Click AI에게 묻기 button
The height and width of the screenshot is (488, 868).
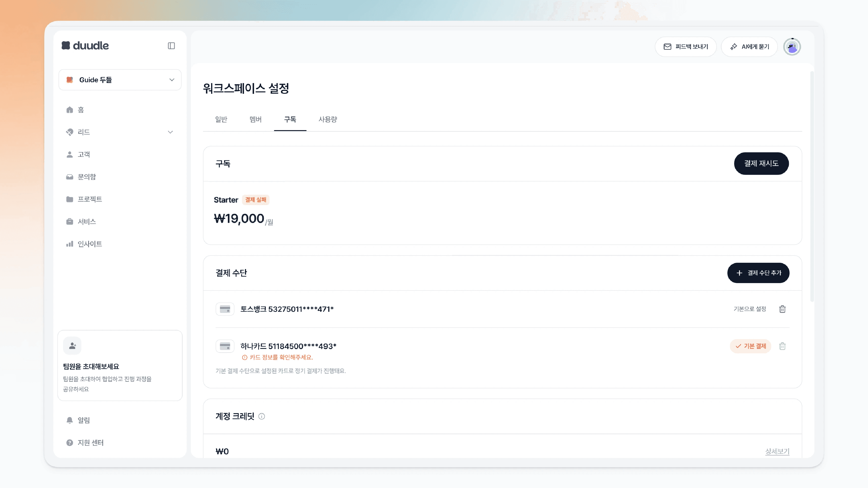[x=749, y=47]
